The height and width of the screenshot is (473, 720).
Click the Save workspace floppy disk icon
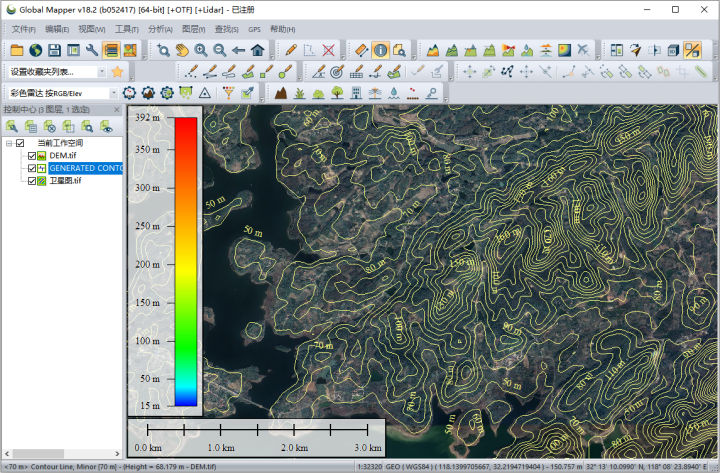(54, 50)
